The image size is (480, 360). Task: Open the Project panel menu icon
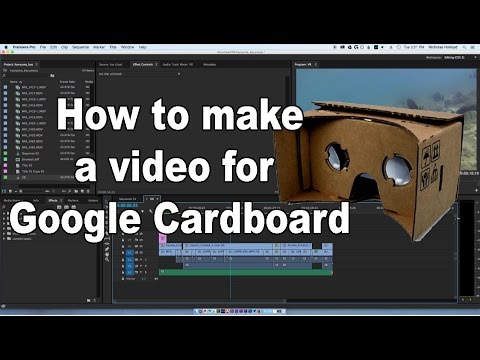[37, 64]
